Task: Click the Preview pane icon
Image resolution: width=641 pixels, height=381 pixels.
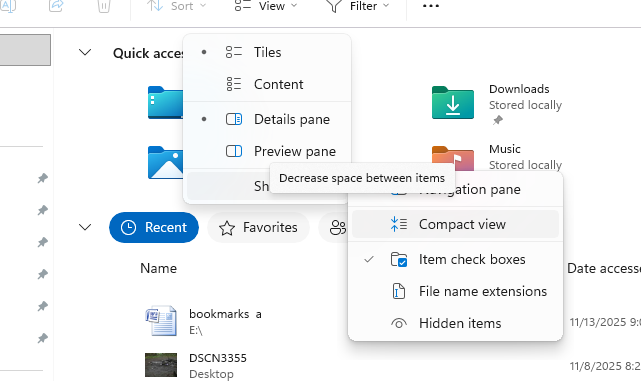Action: pos(234,151)
